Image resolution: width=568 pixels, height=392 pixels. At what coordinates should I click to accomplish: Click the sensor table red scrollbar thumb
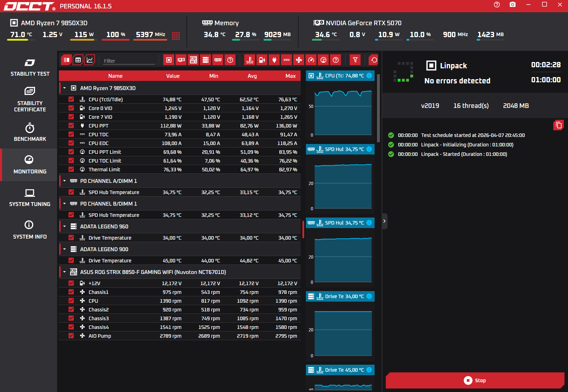click(x=303, y=229)
